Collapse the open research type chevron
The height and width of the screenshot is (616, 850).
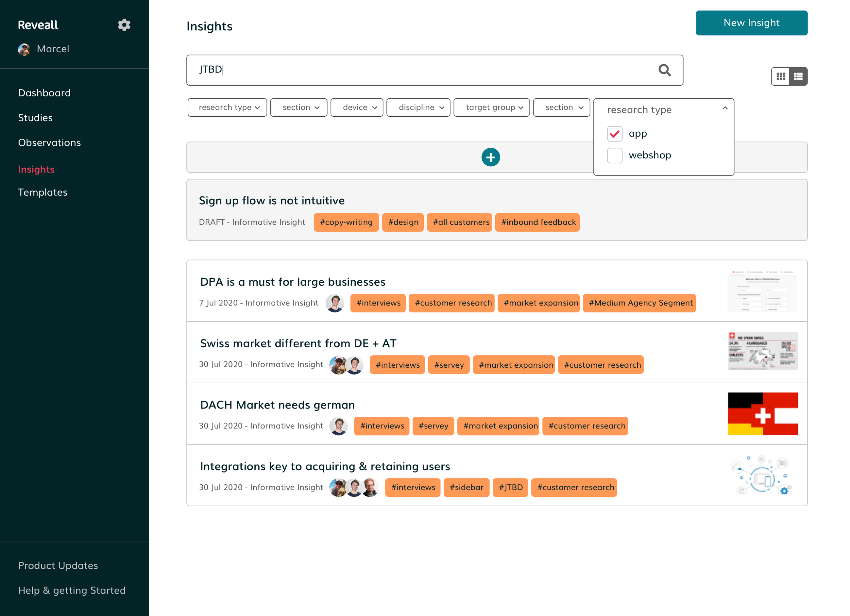(725, 108)
